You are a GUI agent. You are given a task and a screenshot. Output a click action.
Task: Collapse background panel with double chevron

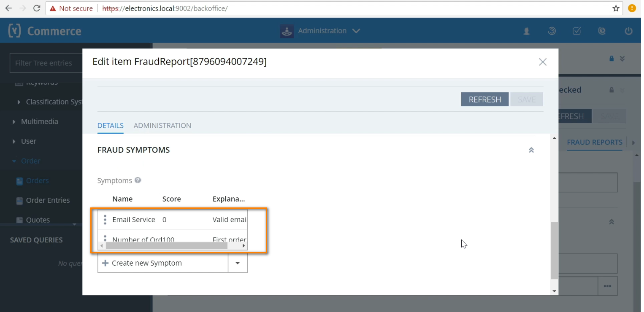[622, 59]
